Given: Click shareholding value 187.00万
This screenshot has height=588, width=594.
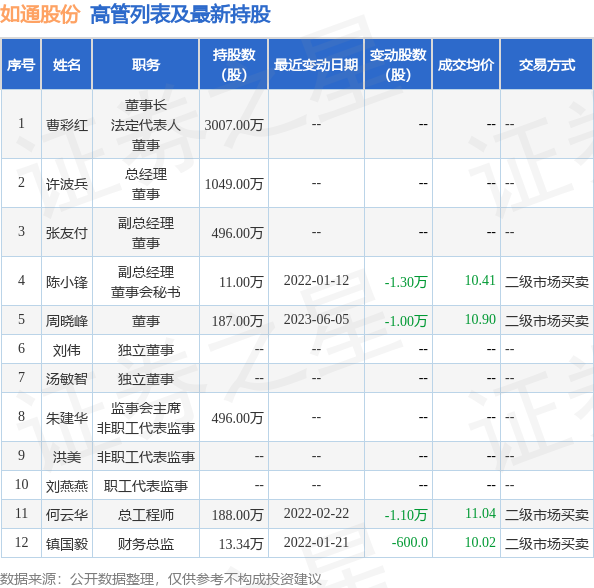Looking at the screenshot, I should coord(237,321).
